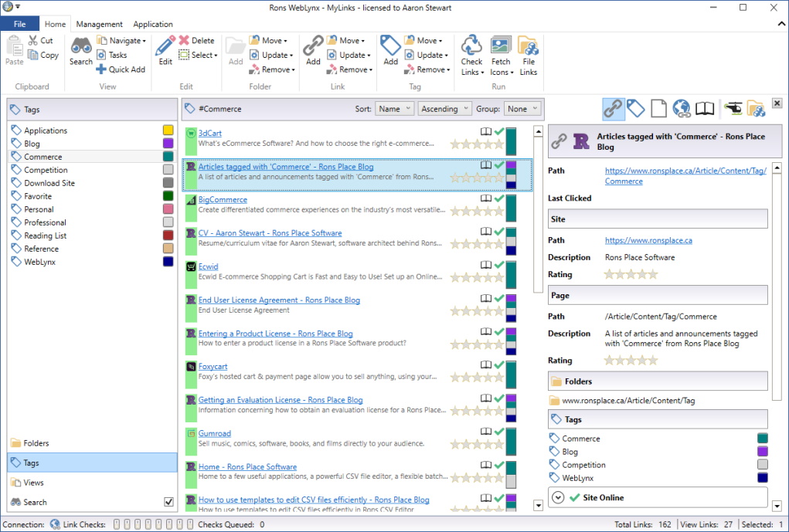Show link details chain icon panel
This screenshot has height=532, width=789.
(x=614, y=109)
